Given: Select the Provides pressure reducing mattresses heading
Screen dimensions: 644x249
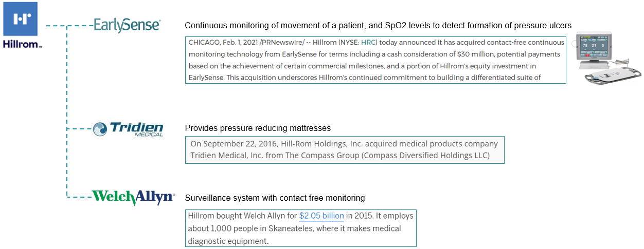Looking at the screenshot, I should tap(258, 128).
